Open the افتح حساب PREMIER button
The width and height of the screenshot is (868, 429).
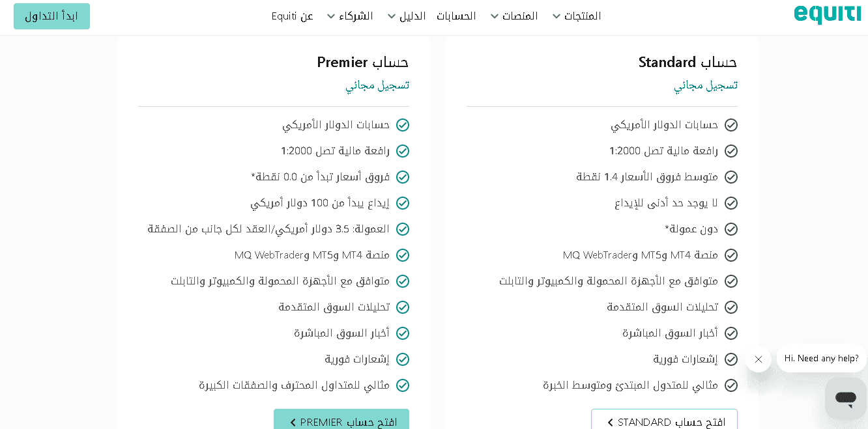(x=341, y=421)
